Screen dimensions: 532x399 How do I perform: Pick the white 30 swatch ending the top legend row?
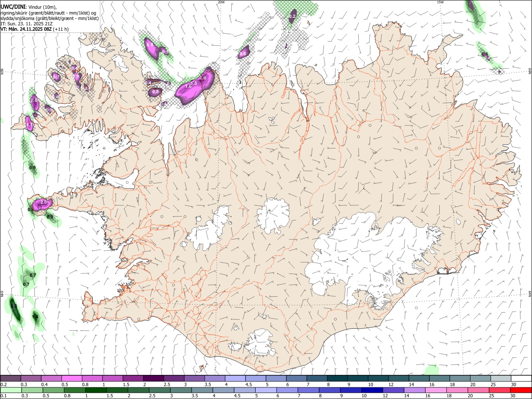point(521,378)
